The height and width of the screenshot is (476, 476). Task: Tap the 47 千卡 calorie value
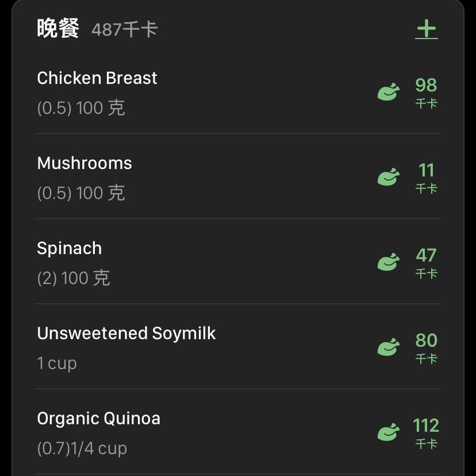pyautogui.click(x=426, y=262)
